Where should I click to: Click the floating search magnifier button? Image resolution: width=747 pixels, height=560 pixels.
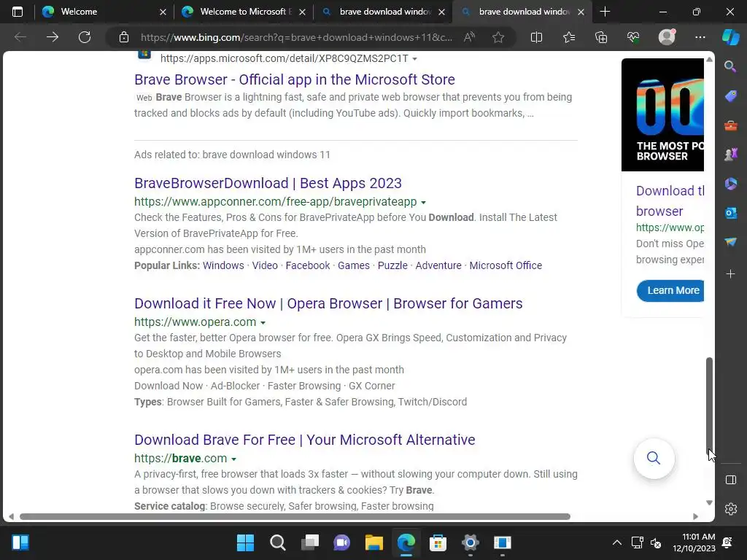[654, 458]
